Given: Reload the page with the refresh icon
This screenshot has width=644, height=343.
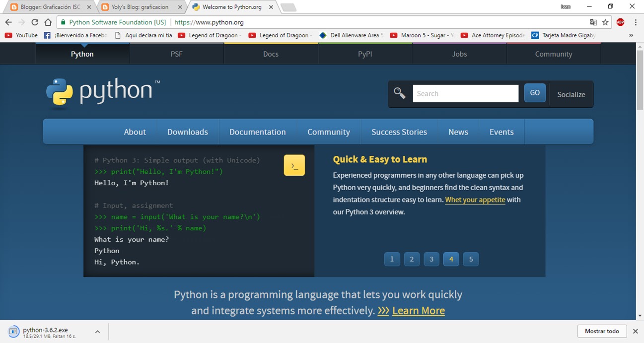Looking at the screenshot, I should pos(35,22).
